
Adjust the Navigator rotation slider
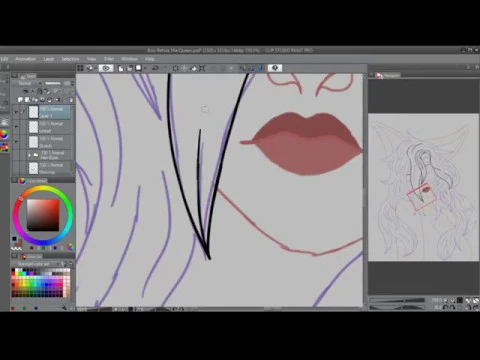click(x=397, y=307)
